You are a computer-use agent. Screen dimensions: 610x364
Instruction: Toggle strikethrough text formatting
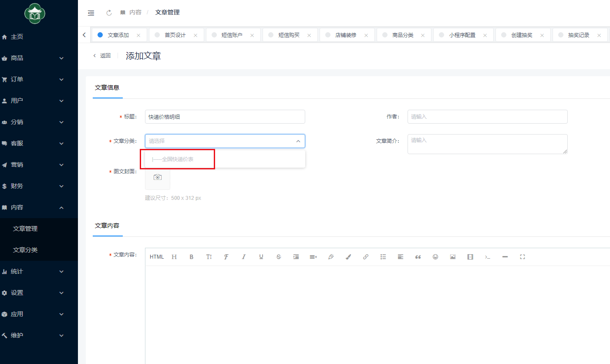pyautogui.click(x=279, y=257)
